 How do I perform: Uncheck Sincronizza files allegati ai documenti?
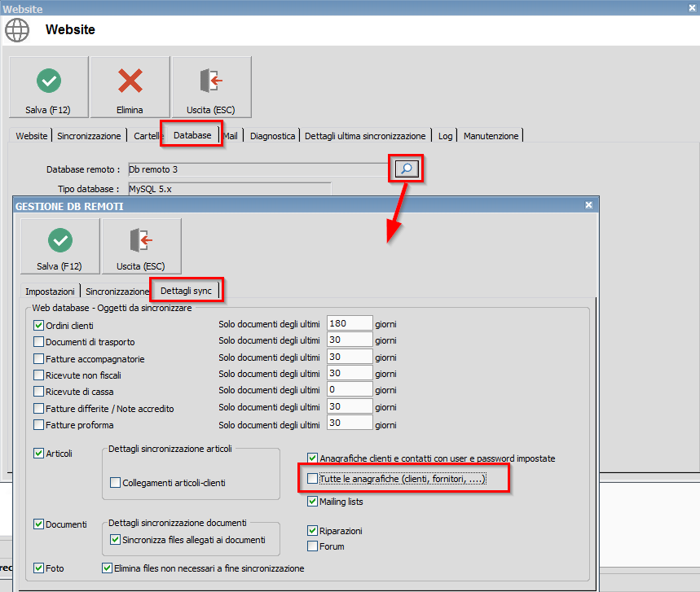(x=115, y=540)
